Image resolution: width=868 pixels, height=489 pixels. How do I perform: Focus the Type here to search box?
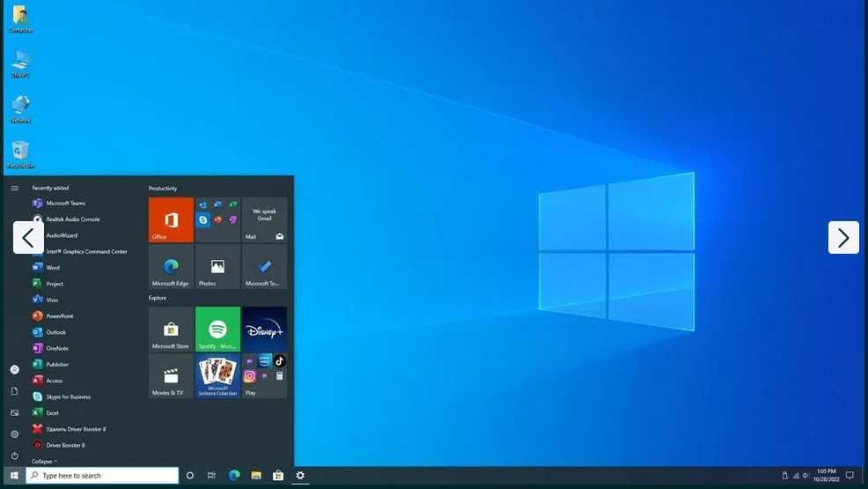(x=102, y=475)
